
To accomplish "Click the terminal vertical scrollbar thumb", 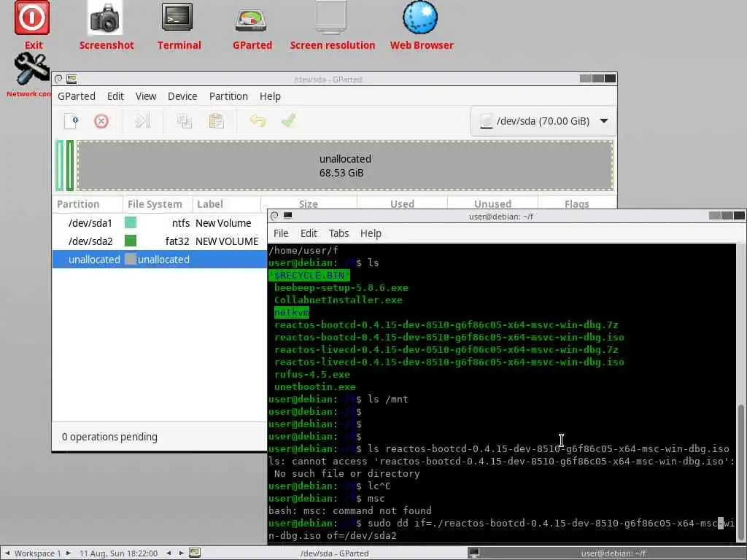I will [x=741, y=472].
